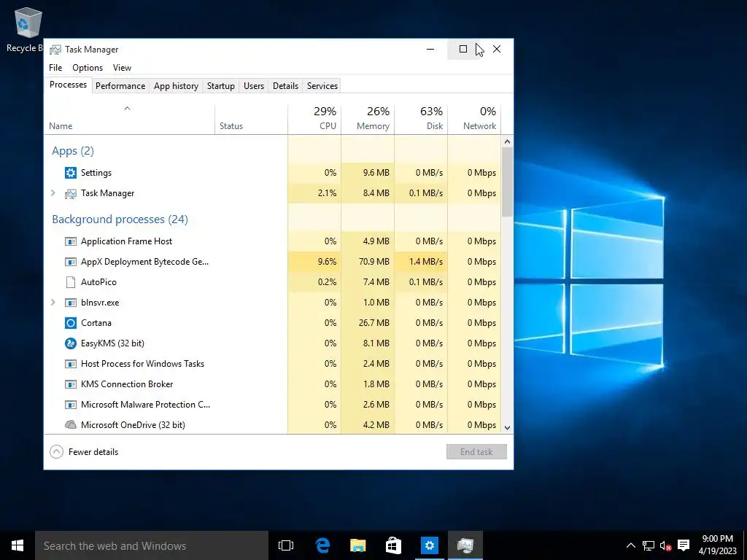747x560 pixels.
Task: Expand the blnsvr.exe process group
Action: 53,303
